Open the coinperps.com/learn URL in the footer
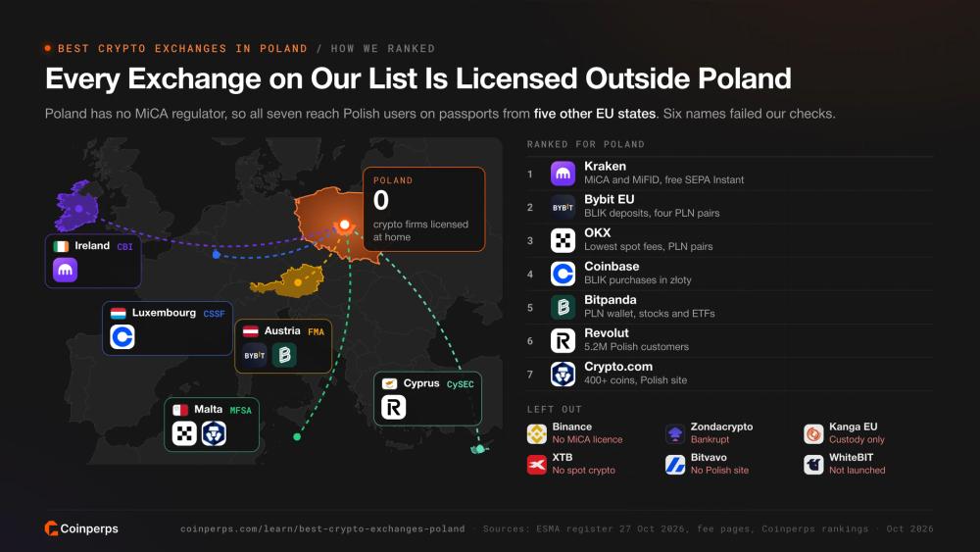This screenshot has height=552, width=980. point(322,528)
